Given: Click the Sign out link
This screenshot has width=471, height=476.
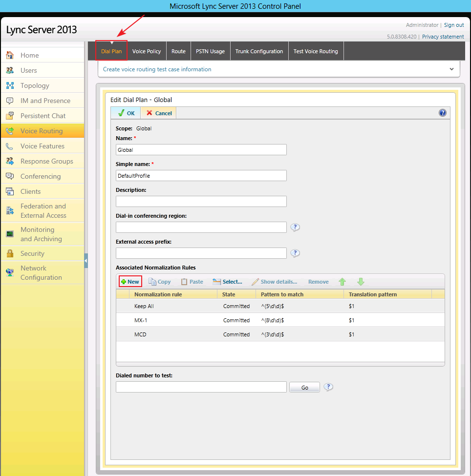Looking at the screenshot, I should point(453,25).
